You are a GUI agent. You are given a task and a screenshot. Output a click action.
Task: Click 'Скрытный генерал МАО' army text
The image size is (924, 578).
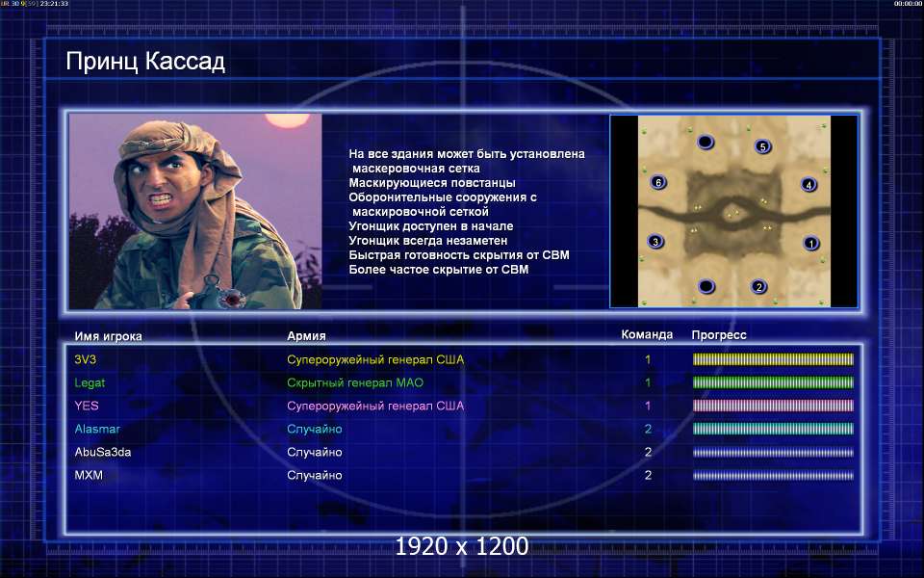point(355,382)
